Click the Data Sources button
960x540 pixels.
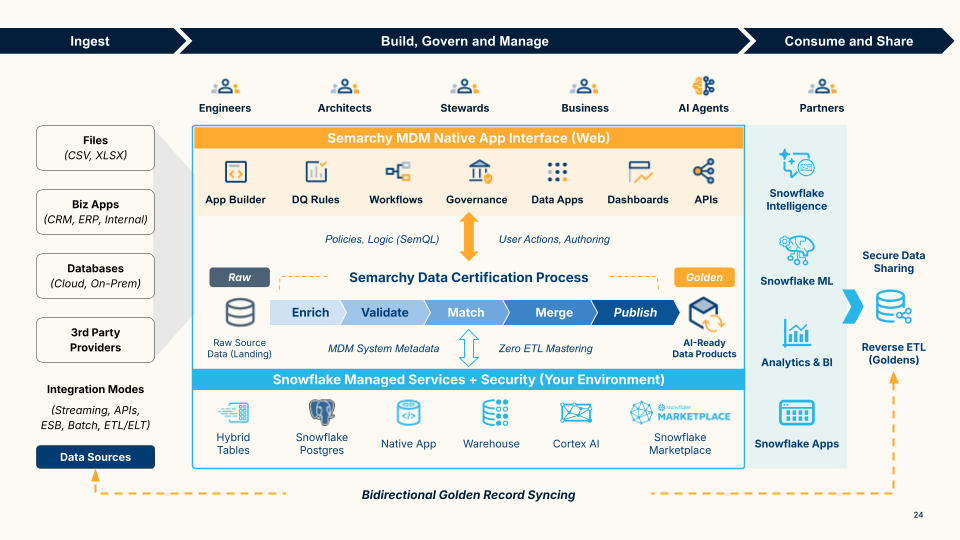click(x=96, y=457)
